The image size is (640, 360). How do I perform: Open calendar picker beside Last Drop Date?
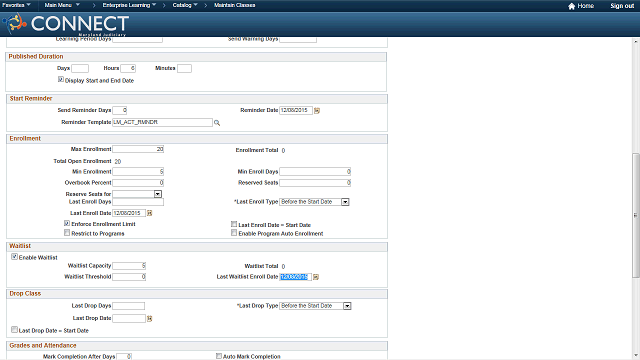click(149, 319)
